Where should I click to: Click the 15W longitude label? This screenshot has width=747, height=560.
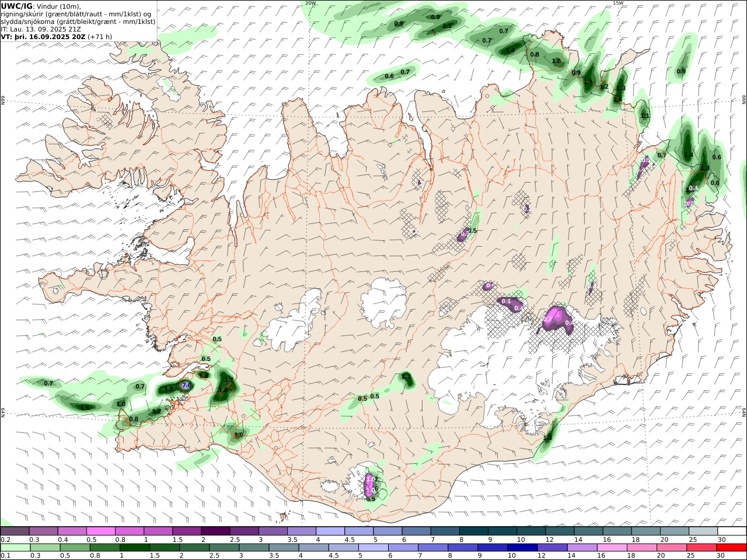[618, 3]
